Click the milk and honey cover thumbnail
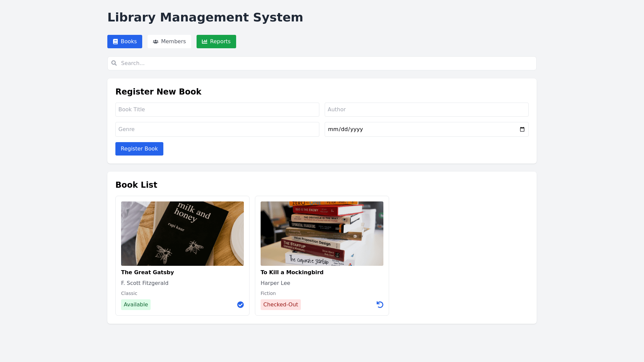 182,234
